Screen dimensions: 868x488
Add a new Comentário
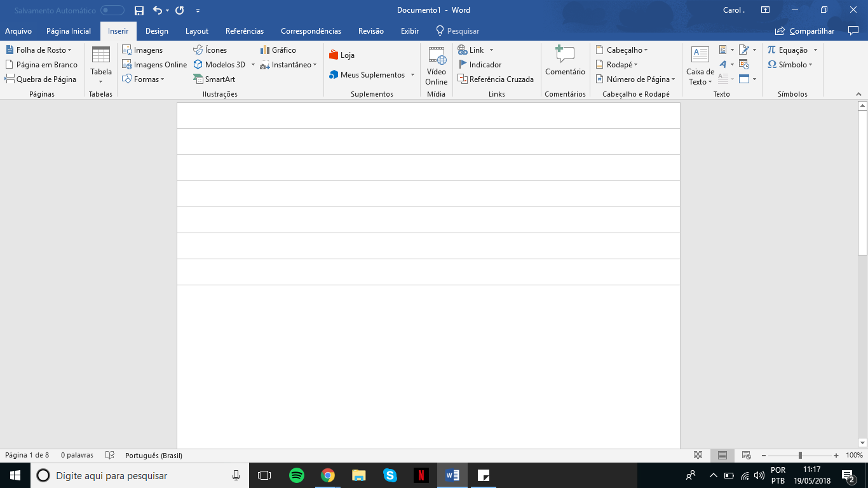(565, 61)
